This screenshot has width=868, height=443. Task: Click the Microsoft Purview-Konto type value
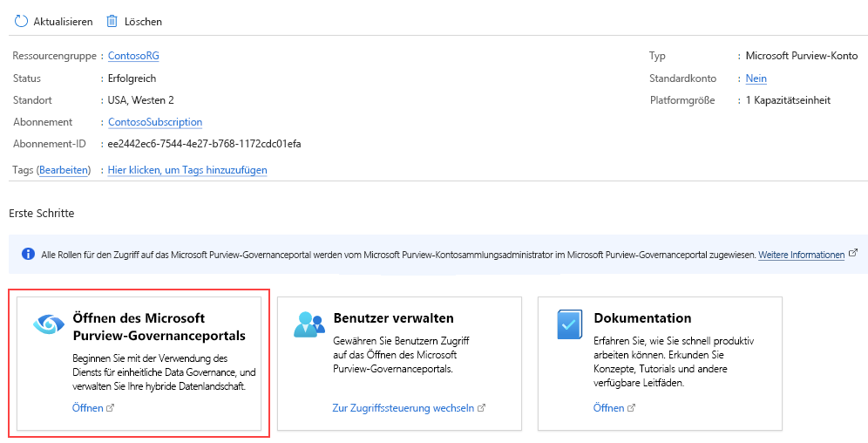802,56
